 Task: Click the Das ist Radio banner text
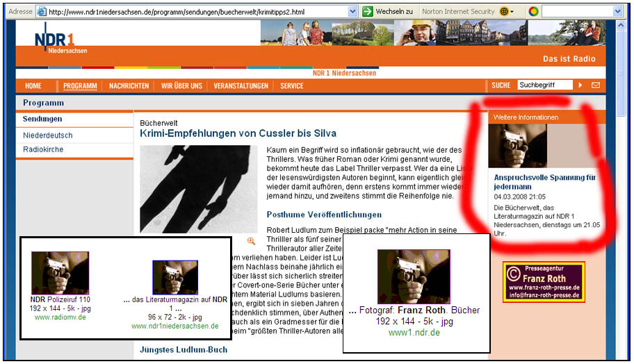[x=569, y=58]
